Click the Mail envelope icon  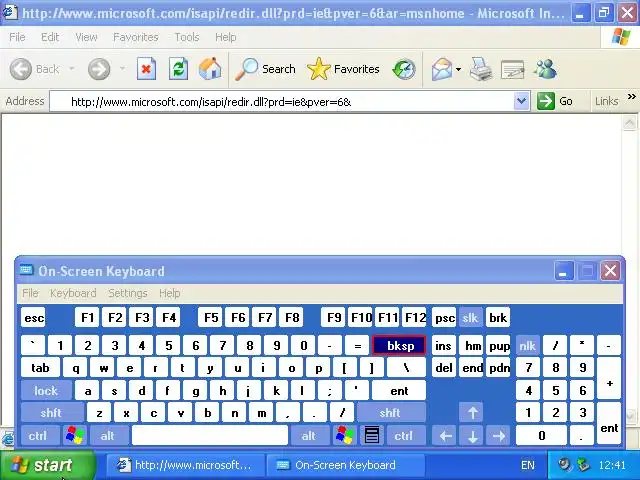tap(442, 69)
